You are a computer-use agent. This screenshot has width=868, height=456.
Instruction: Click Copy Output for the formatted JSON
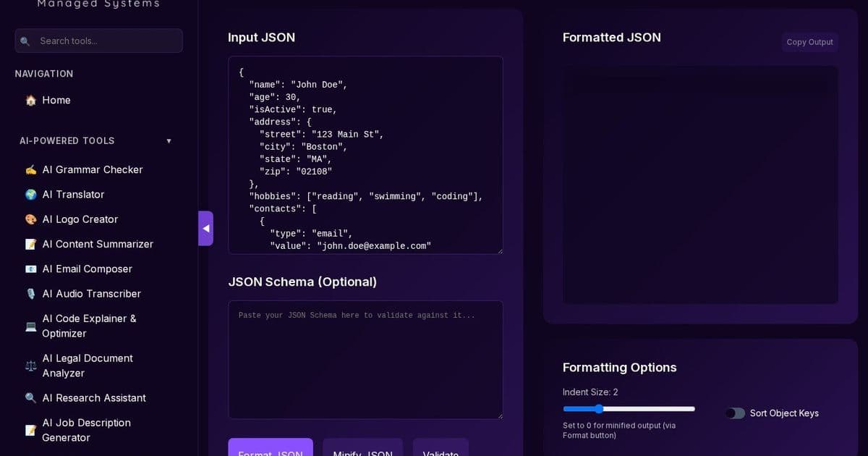point(809,41)
